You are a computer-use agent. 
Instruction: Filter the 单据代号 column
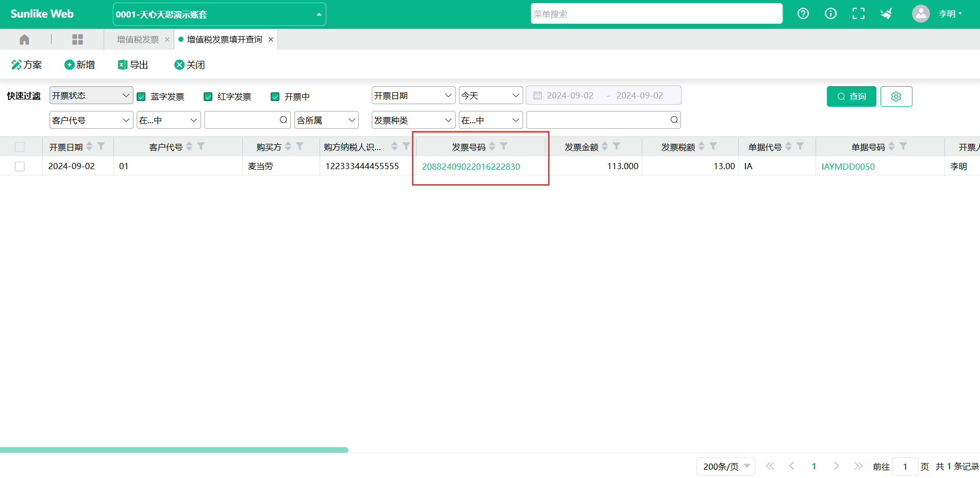(x=800, y=146)
